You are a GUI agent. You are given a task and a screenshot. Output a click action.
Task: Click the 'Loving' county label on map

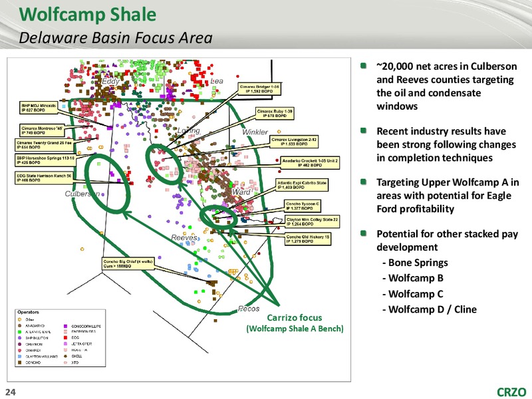point(189,130)
